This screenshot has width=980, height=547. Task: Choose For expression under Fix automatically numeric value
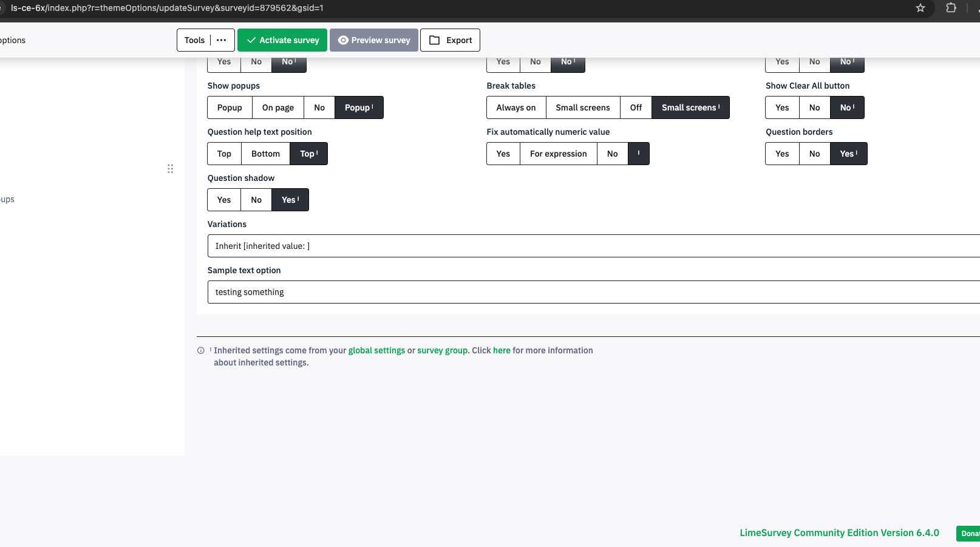click(558, 154)
